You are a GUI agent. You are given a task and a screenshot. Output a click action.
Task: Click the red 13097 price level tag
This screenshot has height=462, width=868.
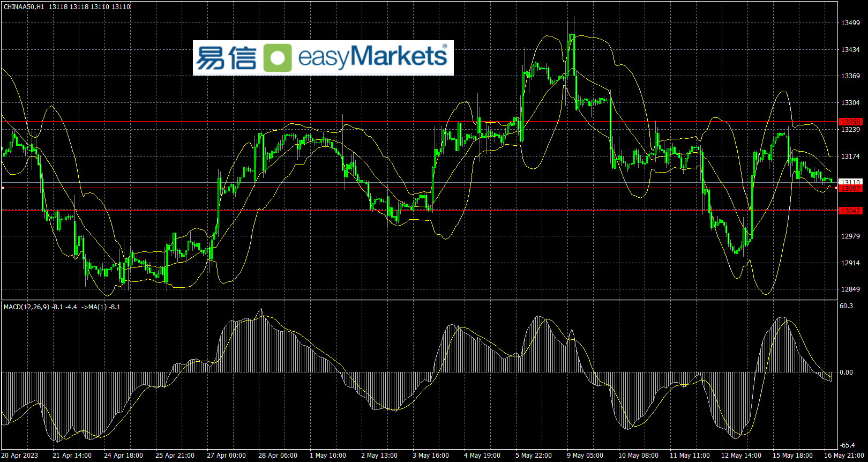850,189
